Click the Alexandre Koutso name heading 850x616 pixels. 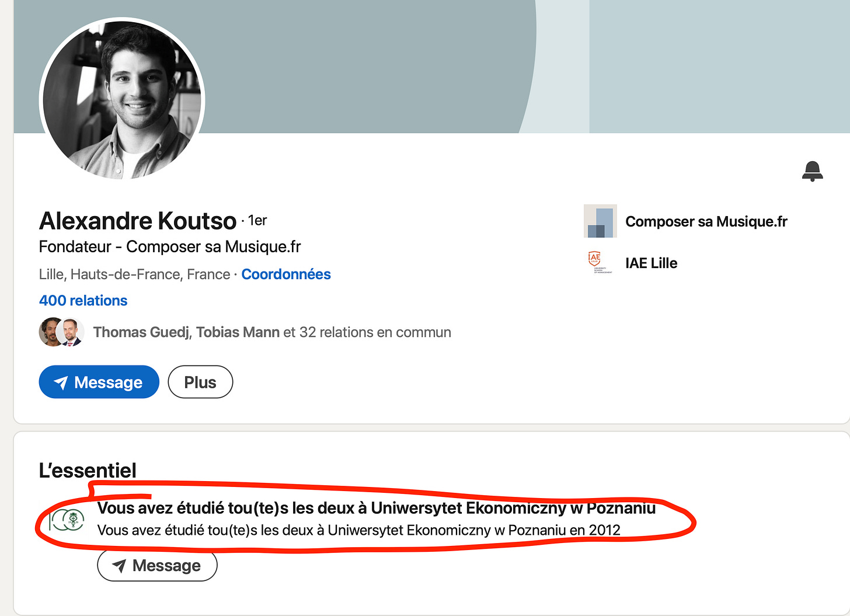[138, 221]
